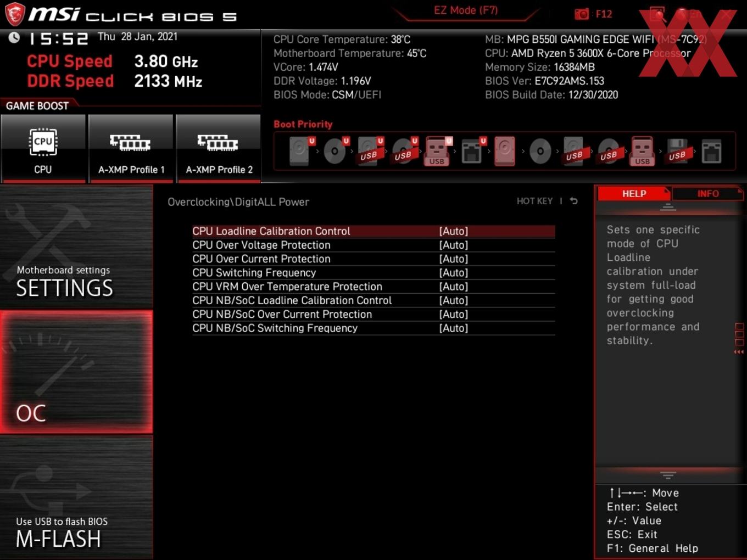Image resolution: width=747 pixels, height=560 pixels.
Task: Open the SETTINGS motherboard section
Action: [76, 247]
